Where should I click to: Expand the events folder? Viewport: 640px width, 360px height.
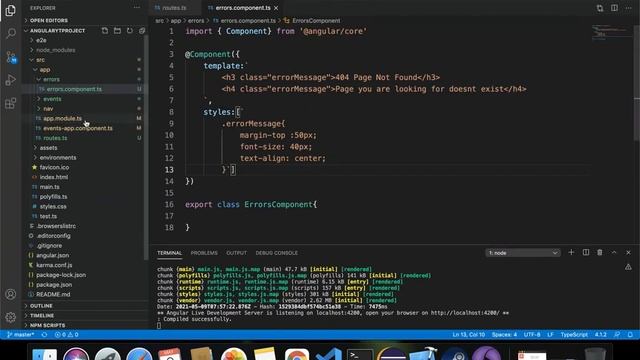[52, 99]
